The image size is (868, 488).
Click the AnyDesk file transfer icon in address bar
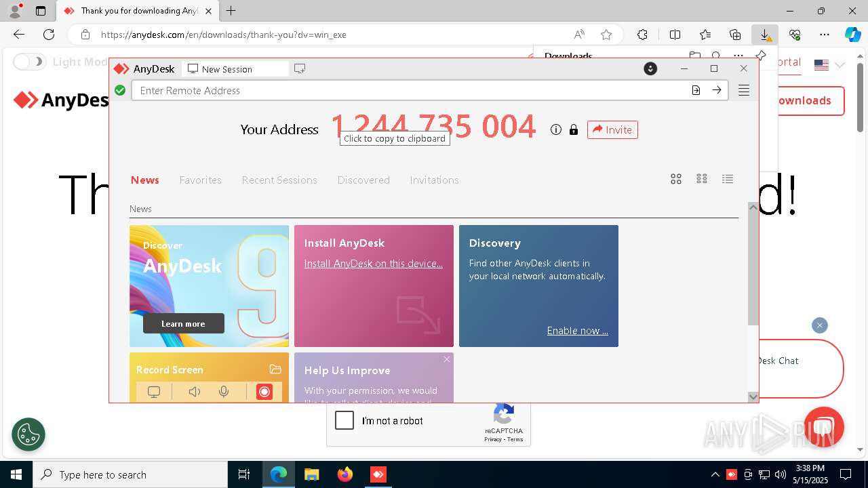(696, 90)
